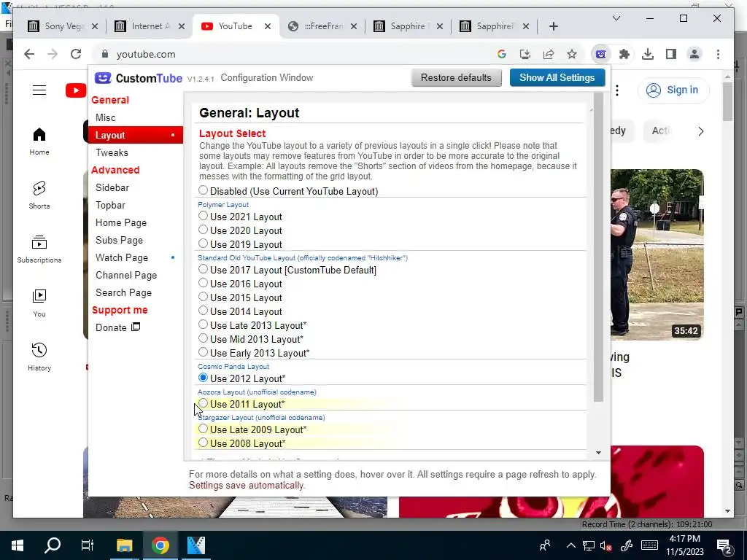Open YouTube hamburger guide menu

coord(39,90)
